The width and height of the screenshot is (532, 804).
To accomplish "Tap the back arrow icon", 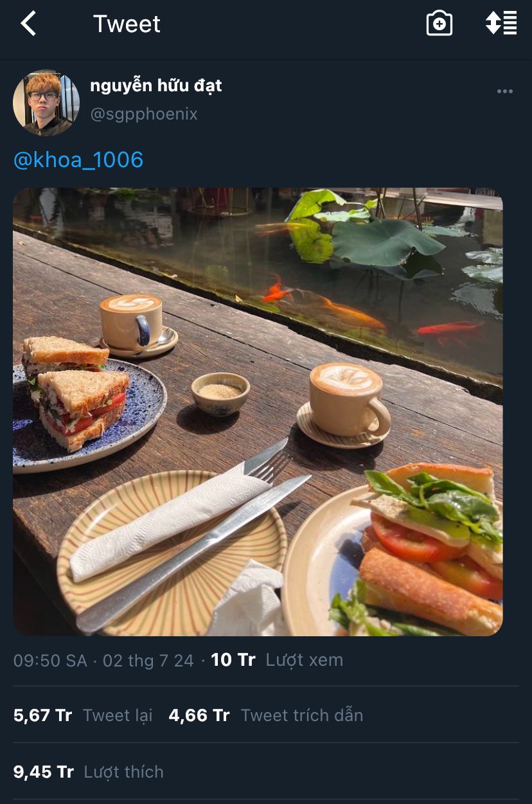I will tap(28, 24).
